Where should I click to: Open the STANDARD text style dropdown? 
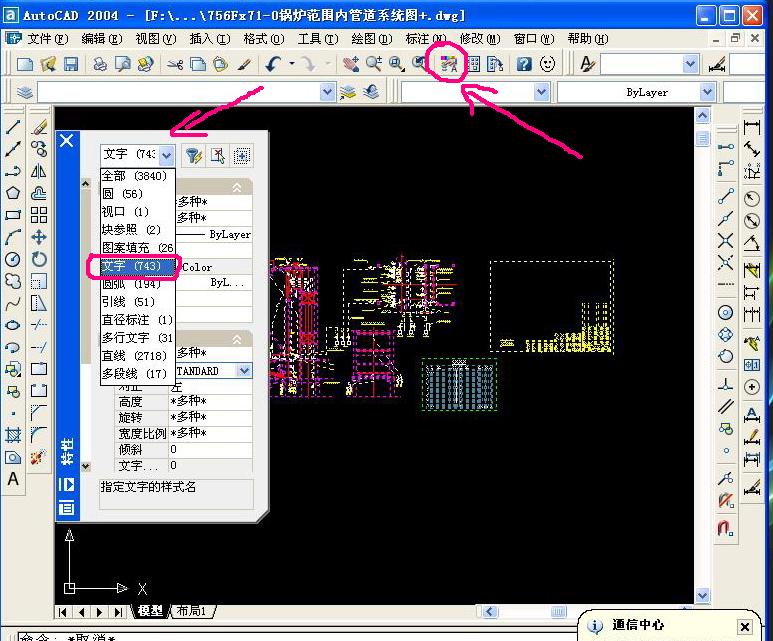click(x=244, y=371)
